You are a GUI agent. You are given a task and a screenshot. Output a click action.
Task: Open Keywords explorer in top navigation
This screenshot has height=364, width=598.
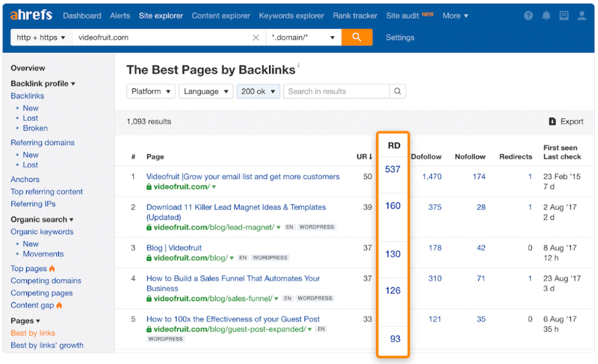click(x=291, y=16)
